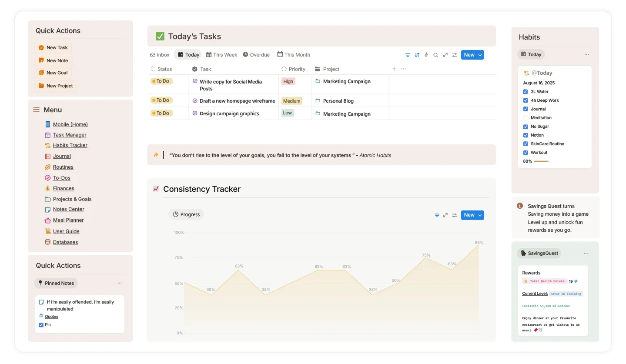Image resolution: width=626 pixels, height=364 pixels.
Task: Open the Quotes link on the pinned note
Action: click(51, 317)
